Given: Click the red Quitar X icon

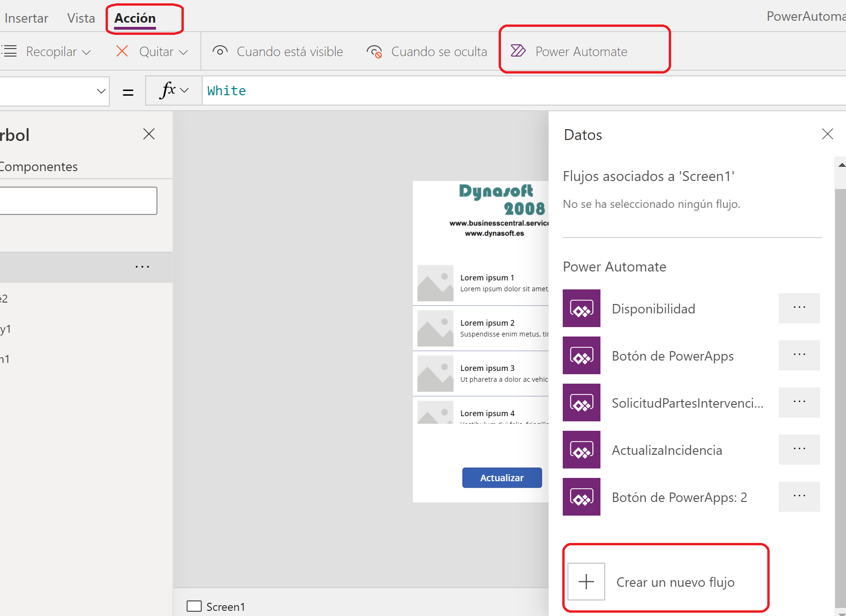Looking at the screenshot, I should [122, 51].
